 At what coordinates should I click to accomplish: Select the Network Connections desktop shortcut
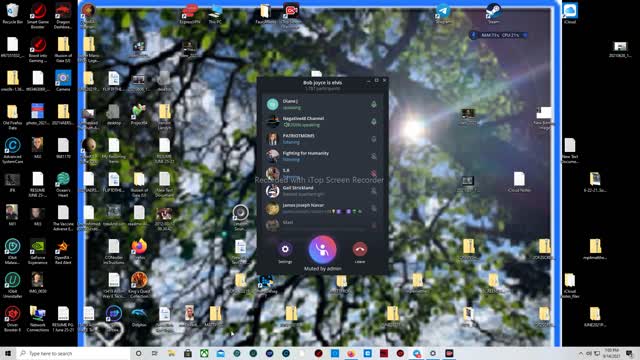[38, 319]
